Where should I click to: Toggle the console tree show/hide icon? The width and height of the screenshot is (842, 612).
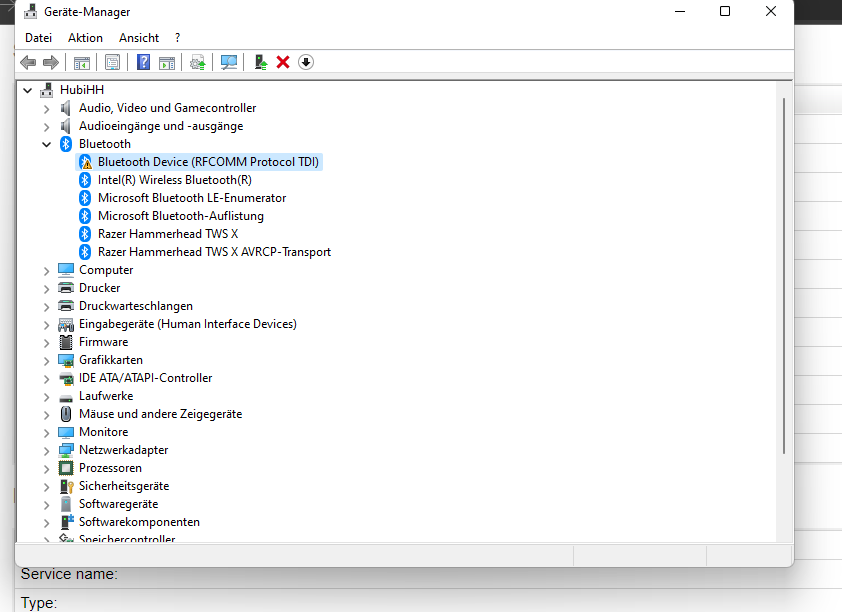coord(82,62)
